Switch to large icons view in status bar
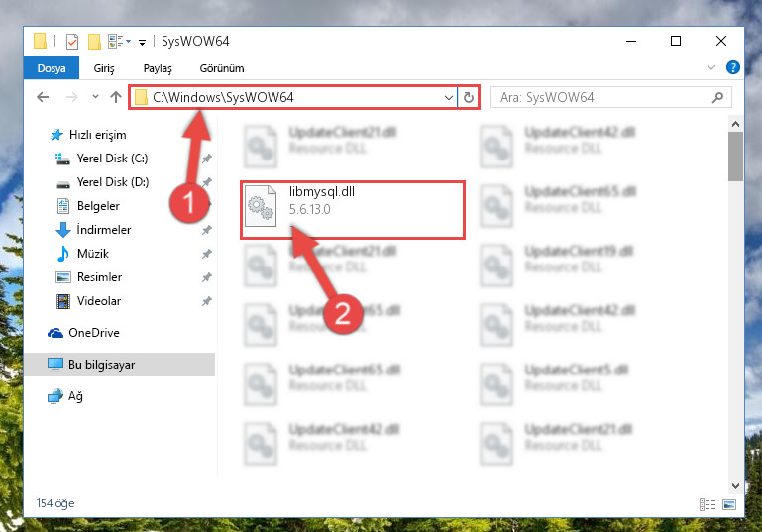Screen dimensions: 762x532 [729, 505]
